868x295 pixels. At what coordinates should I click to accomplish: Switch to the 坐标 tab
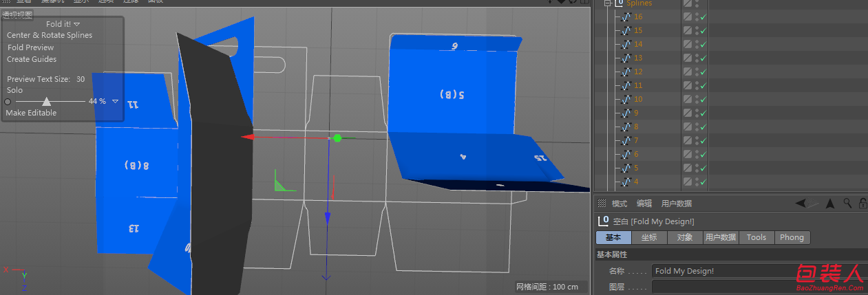(x=649, y=237)
